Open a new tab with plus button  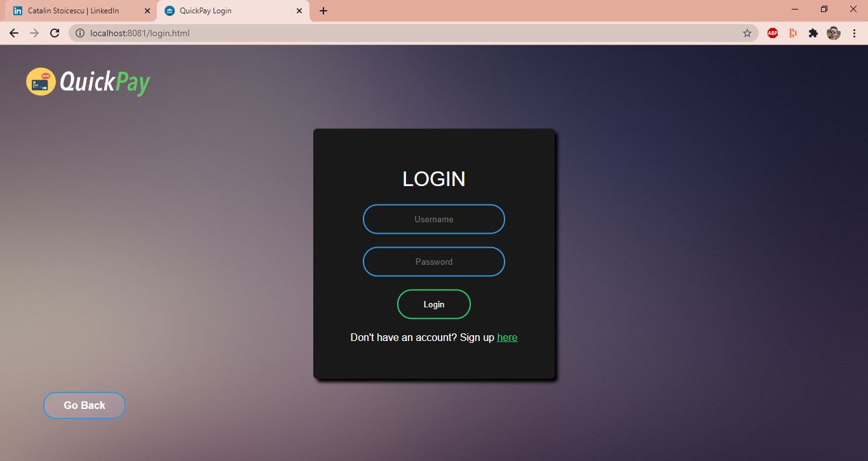323,11
